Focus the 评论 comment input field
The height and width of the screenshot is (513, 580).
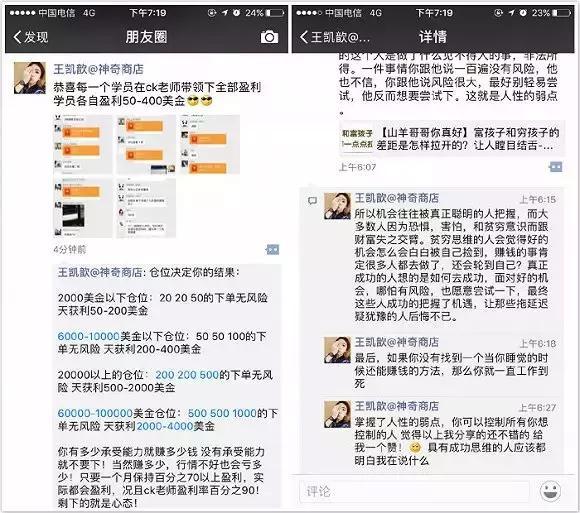pyautogui.click(x=414, y=491)
